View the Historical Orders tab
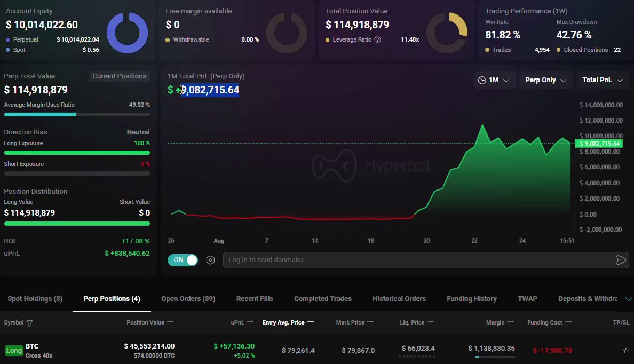This screenshot has width=634, height=364. tap(399, 299)
